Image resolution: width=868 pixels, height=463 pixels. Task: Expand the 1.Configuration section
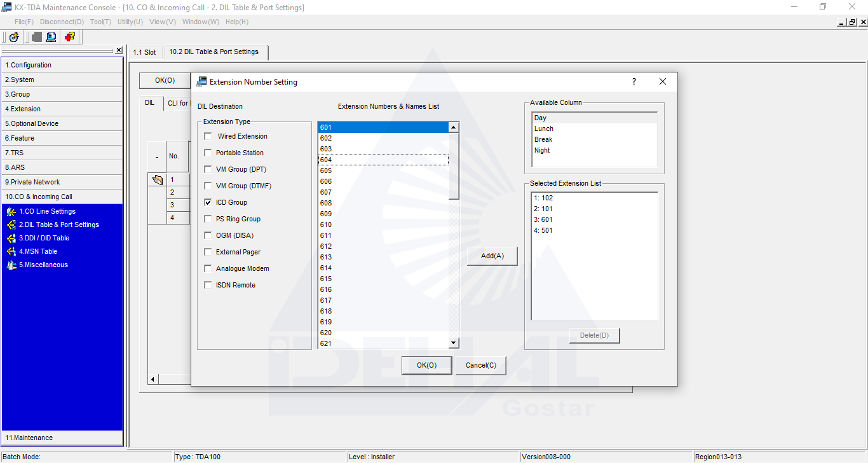click(62, 65)
